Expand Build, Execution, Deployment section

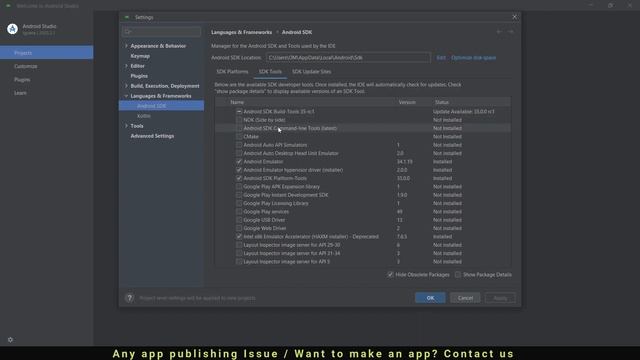126,86
